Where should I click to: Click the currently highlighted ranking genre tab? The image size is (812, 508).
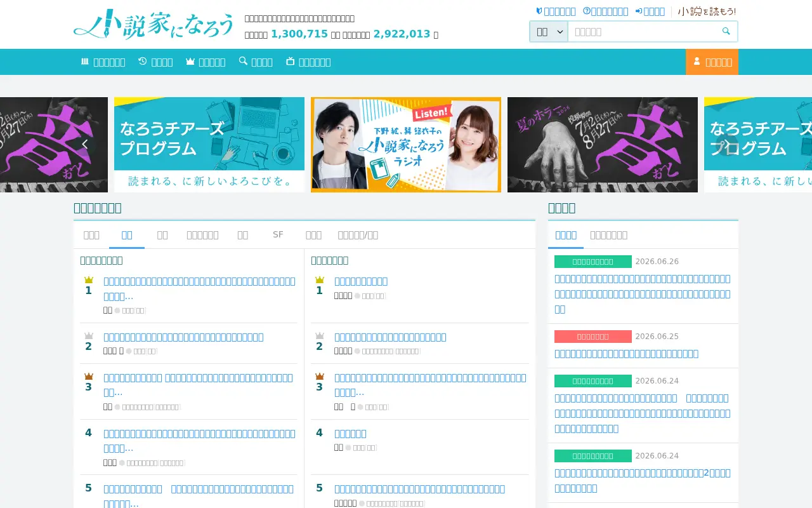coord(127,235)
